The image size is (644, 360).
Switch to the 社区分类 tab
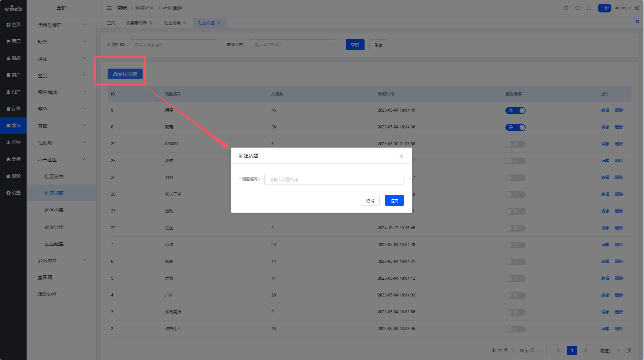[172, 23]
